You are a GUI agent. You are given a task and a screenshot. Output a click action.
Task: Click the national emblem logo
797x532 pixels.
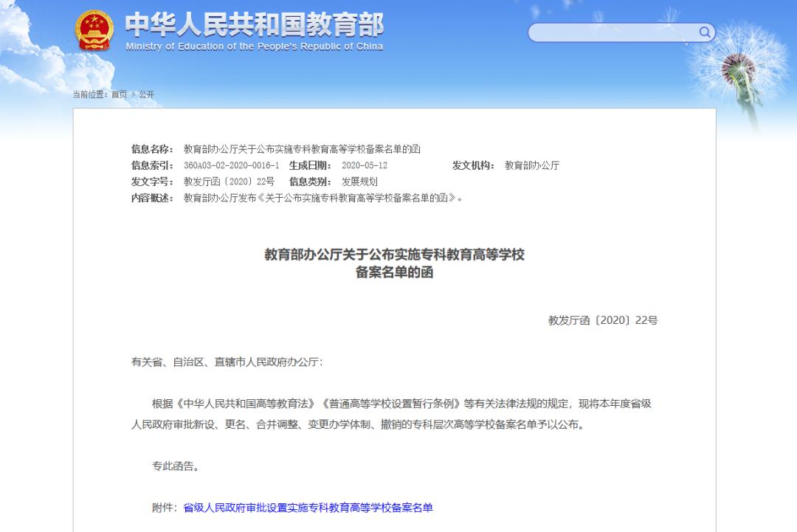94,31
